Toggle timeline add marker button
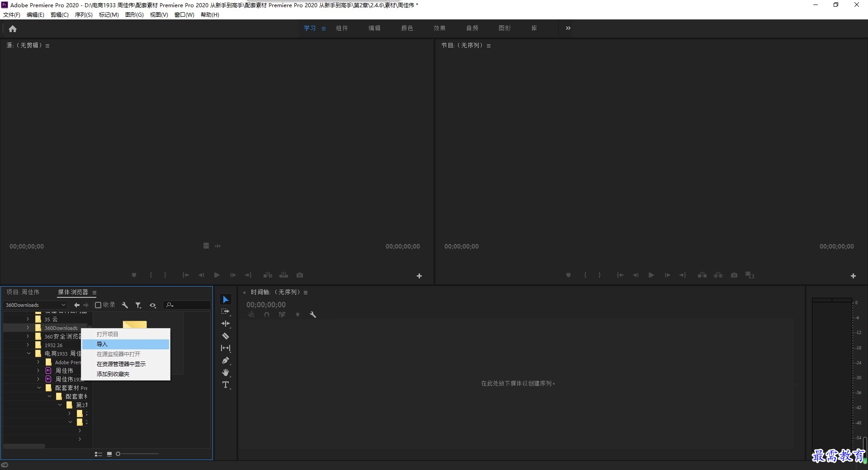 [297, 315]
